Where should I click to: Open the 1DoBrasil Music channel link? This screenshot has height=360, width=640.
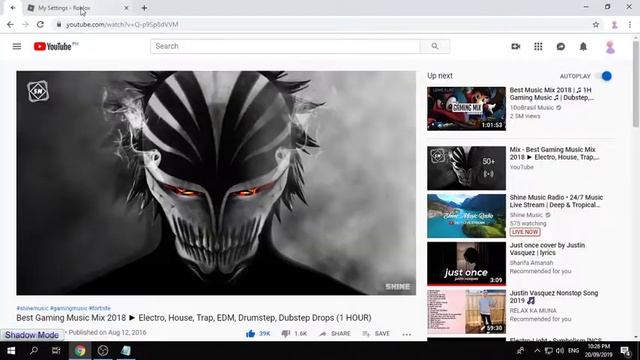coord(532,108)
